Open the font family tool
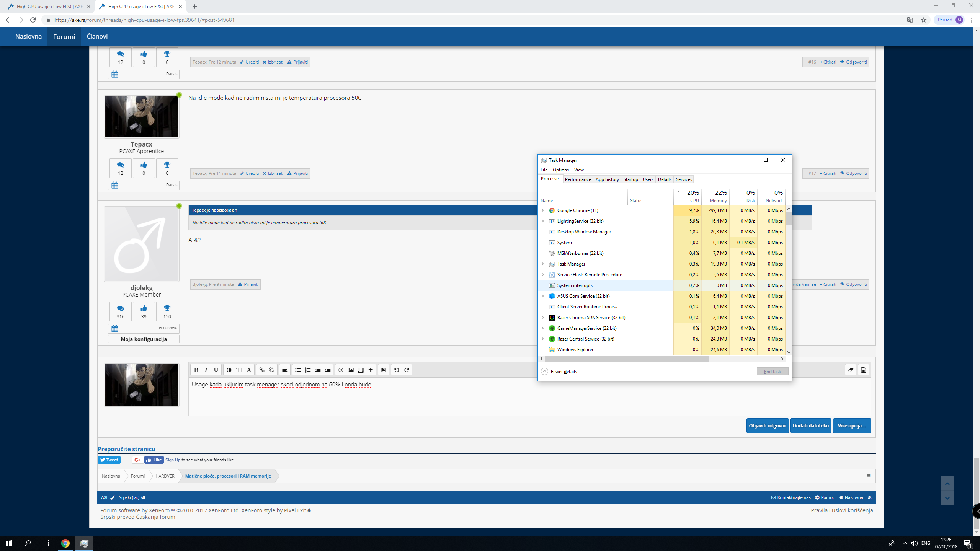The width and height of the screenshot is (980, 551). [x=249, y=370]
